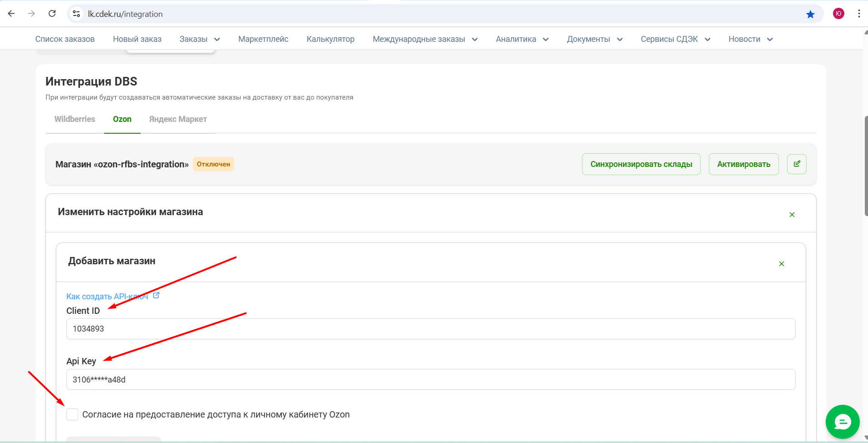This screenshot has height=443, width=868.
Task: Close the Изменить настройки магазина panel
Action: tap(792, 215)
